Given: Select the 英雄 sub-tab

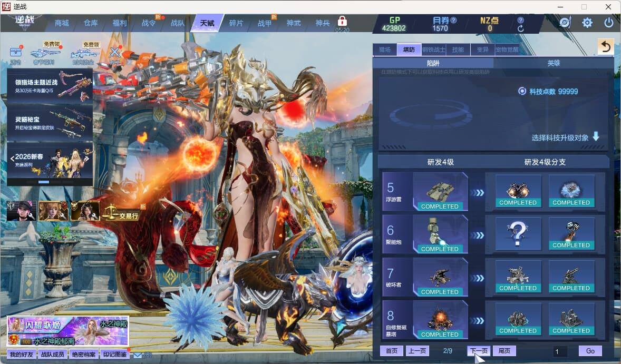Looking at the screenshot, I should point(554,63).
